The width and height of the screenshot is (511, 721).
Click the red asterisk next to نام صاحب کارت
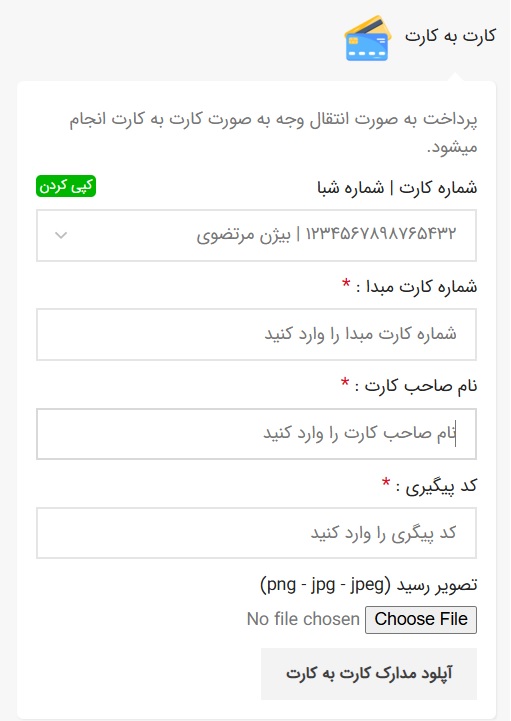click(345, 383)
